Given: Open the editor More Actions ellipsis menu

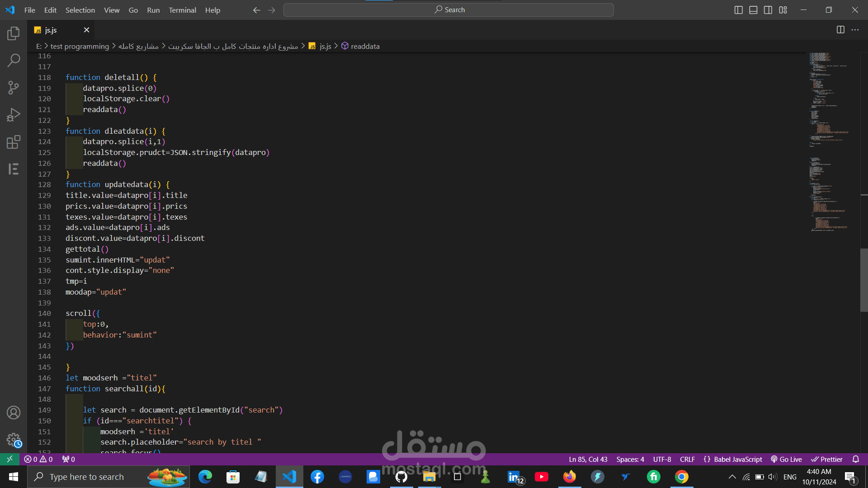Looking at the screenshot, I should point(855,30).
